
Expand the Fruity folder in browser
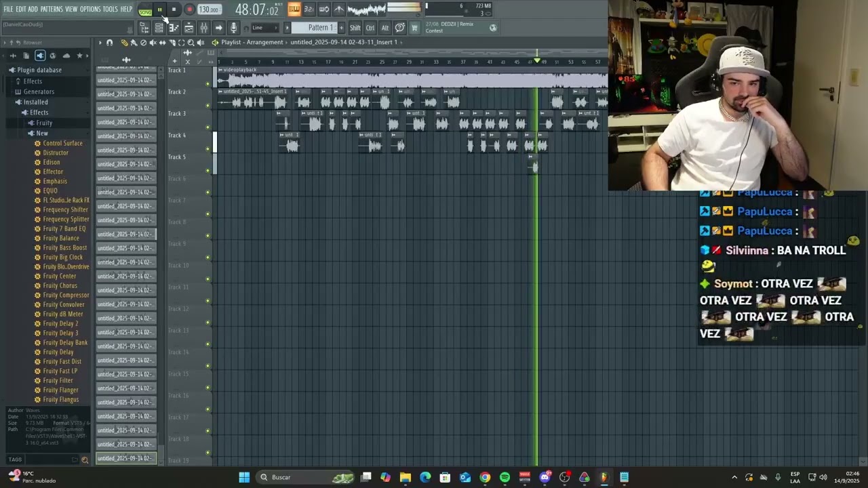tap(44, 123)
